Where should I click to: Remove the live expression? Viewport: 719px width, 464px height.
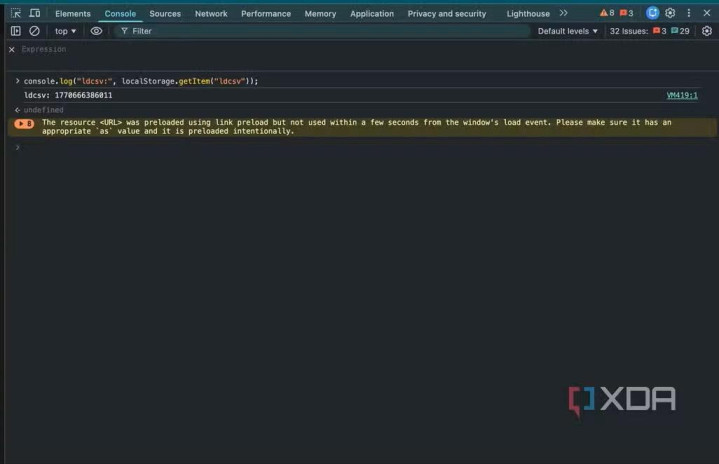point(12,49)
